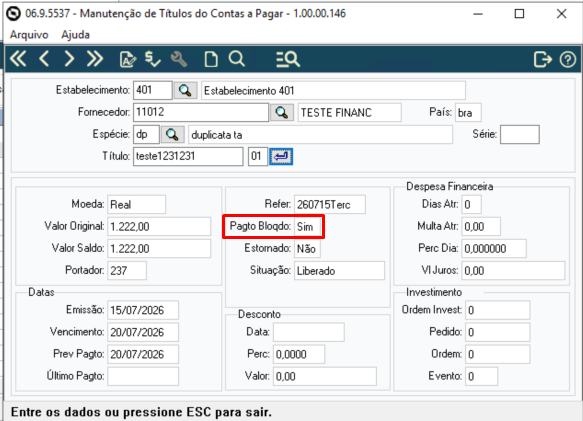Click the Pedido field
Screen dimensions: 583x421
pos(497,332)
